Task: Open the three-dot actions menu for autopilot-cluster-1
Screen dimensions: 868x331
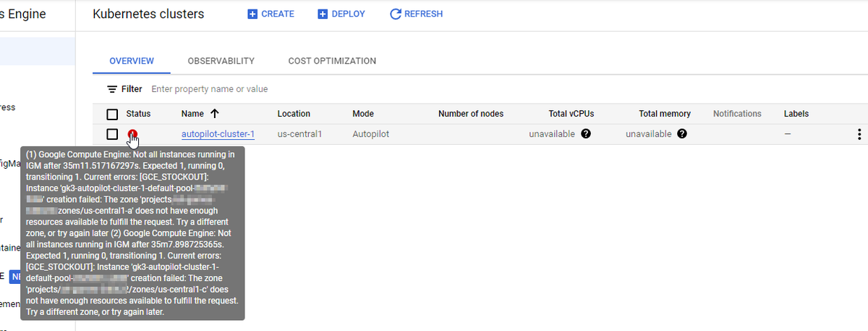Action: (x=859, y=134)
